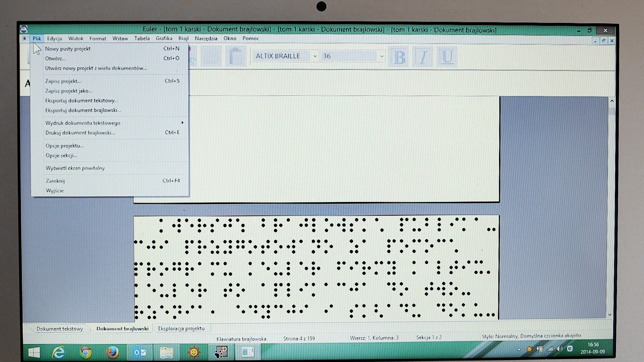Open Firefox from the taskbar

(x=112, y=352)
